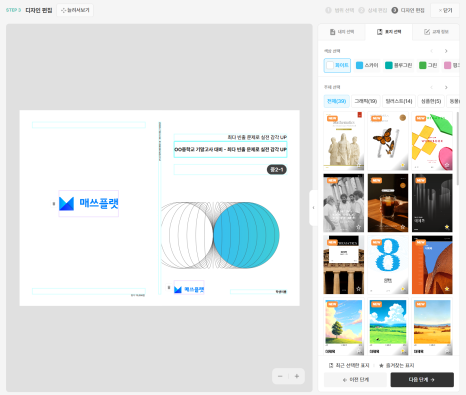
Task: Jump to step 1 in progress indicator
Action: [340, 10]
